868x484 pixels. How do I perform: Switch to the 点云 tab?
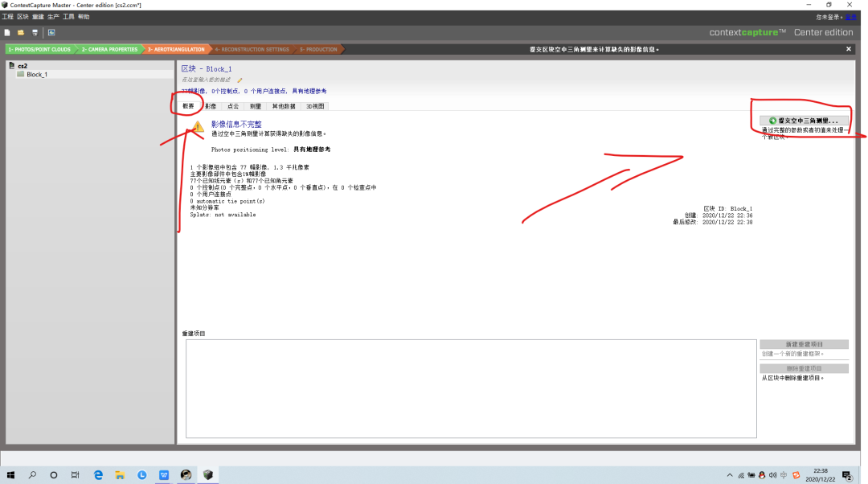click(x=233, y=106)
